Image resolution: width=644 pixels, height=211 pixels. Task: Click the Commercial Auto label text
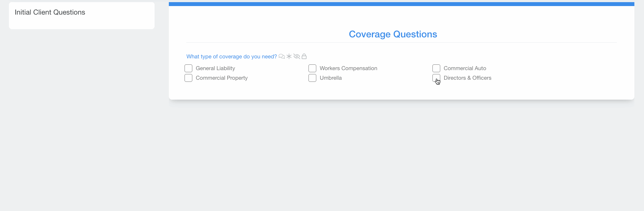(465, 68)
